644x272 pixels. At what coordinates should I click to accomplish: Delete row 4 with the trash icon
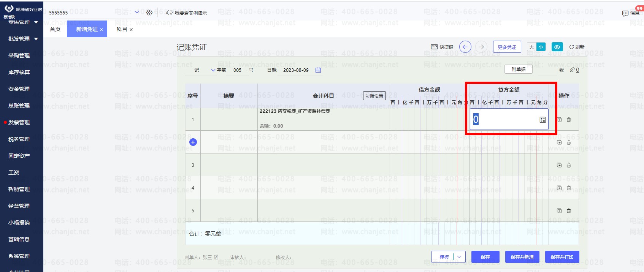tap(569, 188)
